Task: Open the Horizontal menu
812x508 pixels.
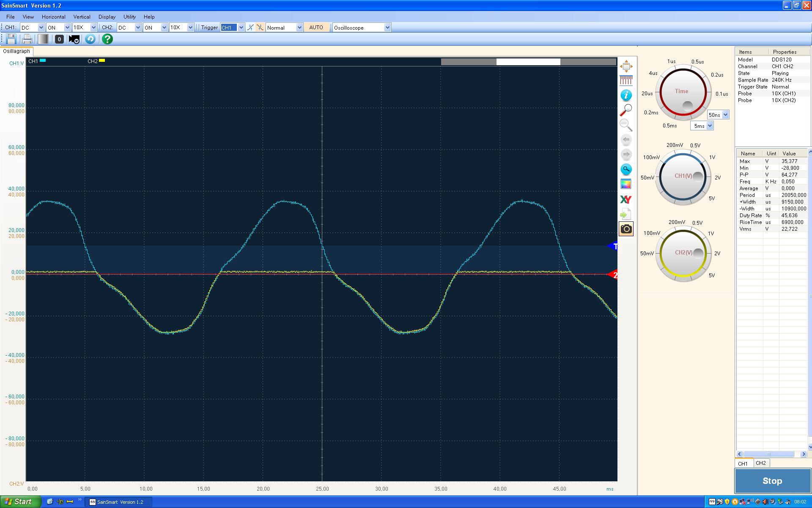Action: pyautogui.click(x=53, y=17)
